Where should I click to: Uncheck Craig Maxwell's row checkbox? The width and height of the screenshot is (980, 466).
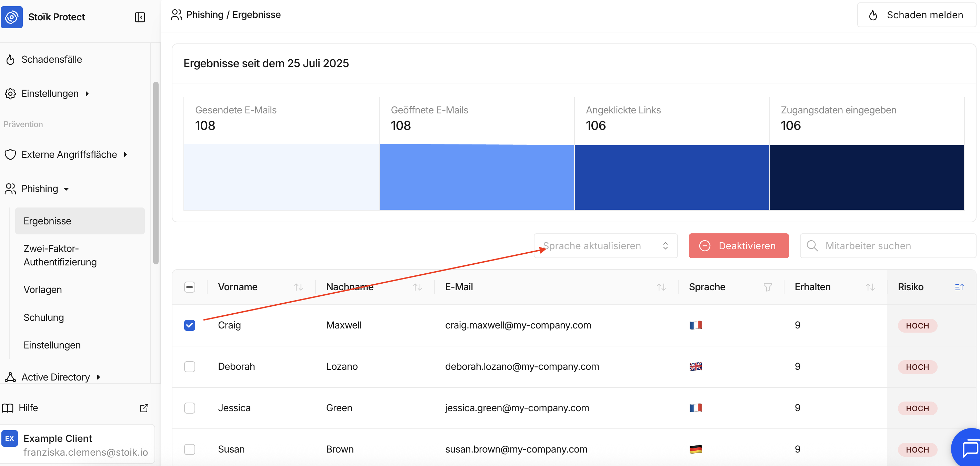[x=189, y=325]
